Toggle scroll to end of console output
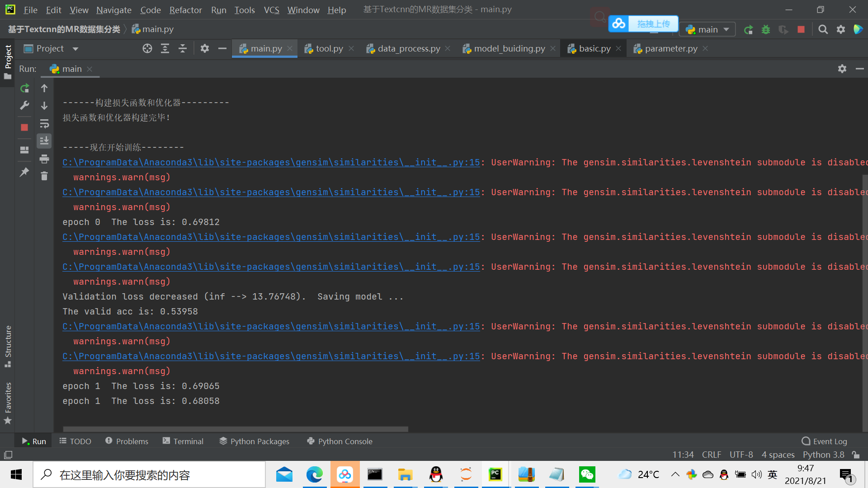 click(x=44, y=141)
